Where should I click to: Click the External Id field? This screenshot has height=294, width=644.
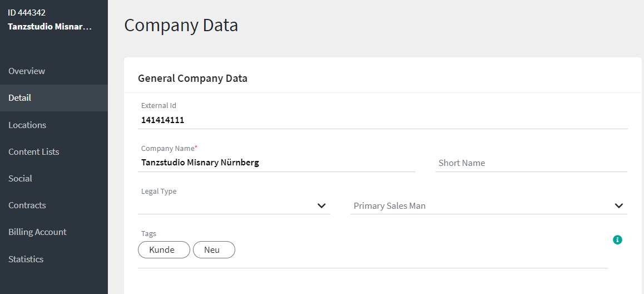(x=383, y=120)
